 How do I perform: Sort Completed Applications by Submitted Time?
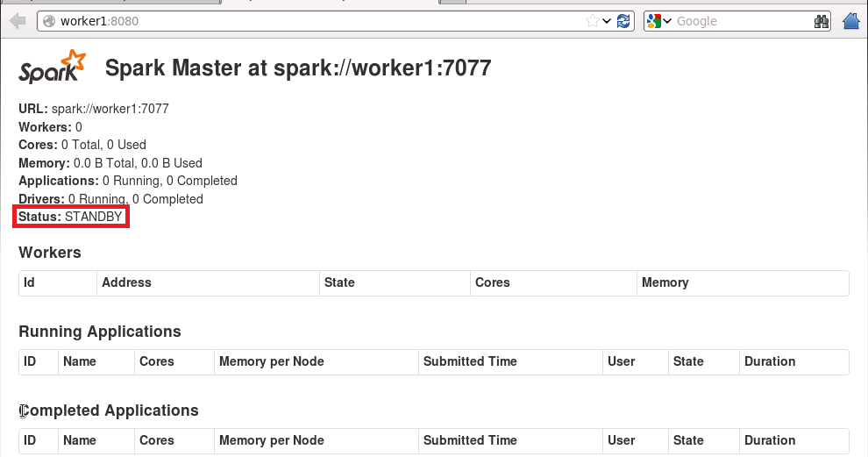[511, 441]
